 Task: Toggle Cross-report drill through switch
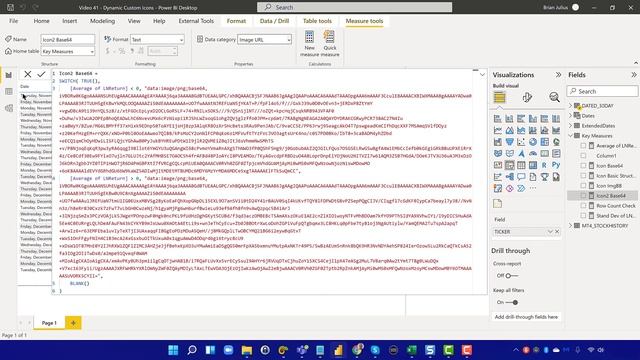click(511, 276)
